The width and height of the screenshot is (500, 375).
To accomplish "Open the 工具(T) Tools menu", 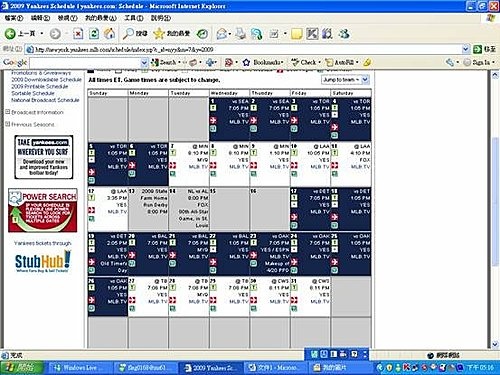I will 134,18.
